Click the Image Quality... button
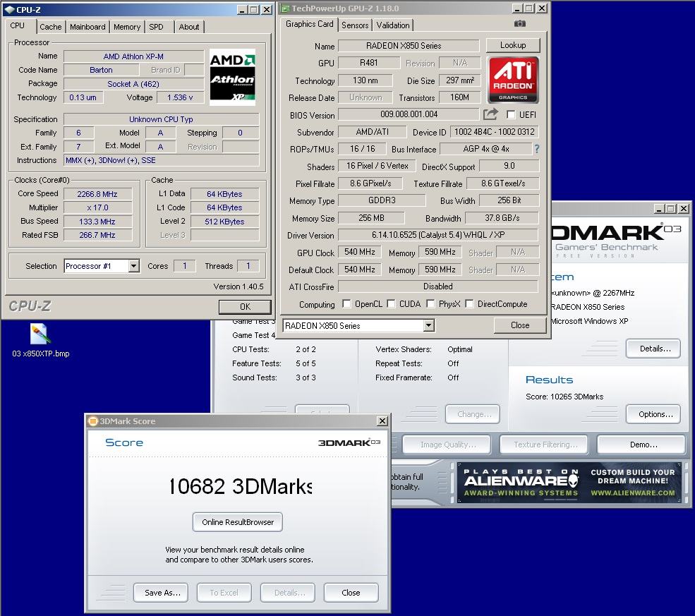This screenshot has height=616, width=695. 447,445
